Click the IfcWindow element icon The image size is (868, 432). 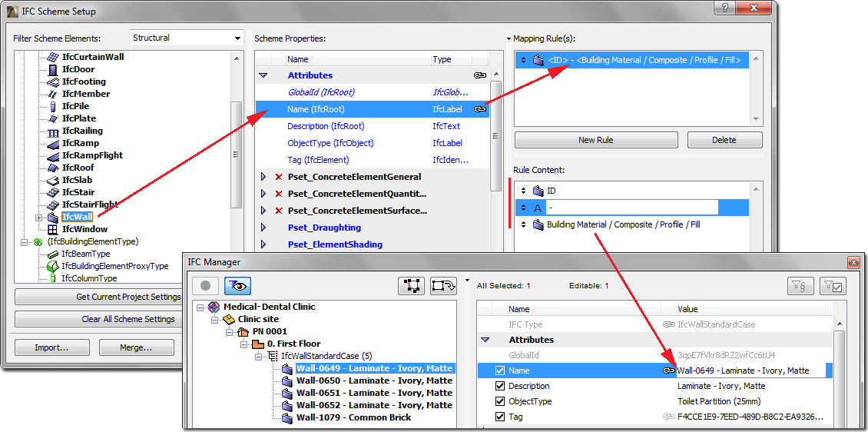pos(52,229)
